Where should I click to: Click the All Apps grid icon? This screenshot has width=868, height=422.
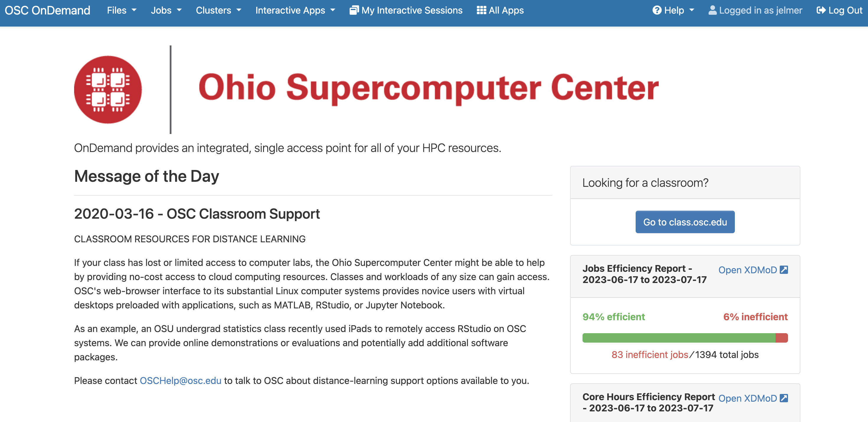click(481, 10)
